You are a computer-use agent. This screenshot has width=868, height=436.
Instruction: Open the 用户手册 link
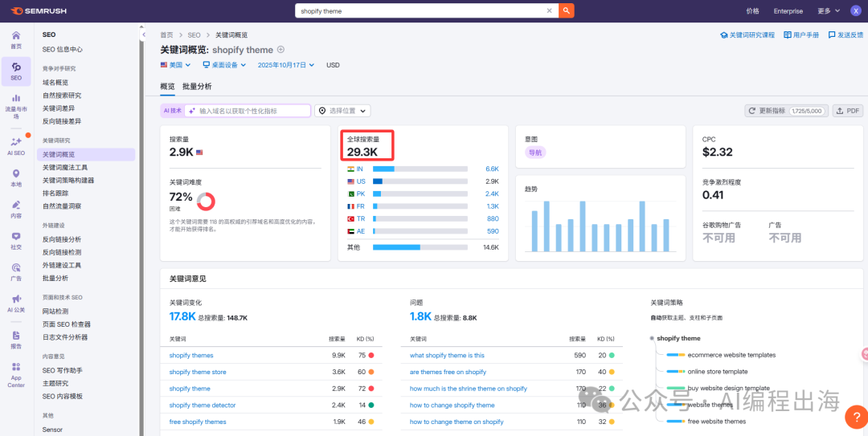(801, 35)
